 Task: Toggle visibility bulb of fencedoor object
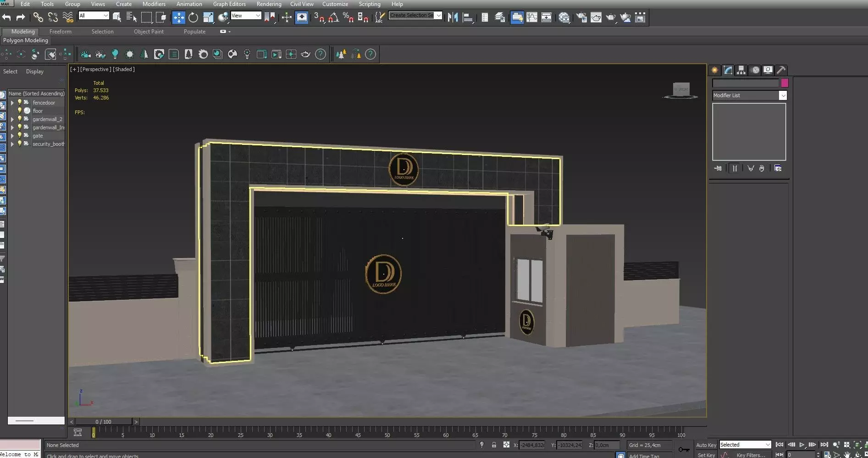(x=20, y=102)
